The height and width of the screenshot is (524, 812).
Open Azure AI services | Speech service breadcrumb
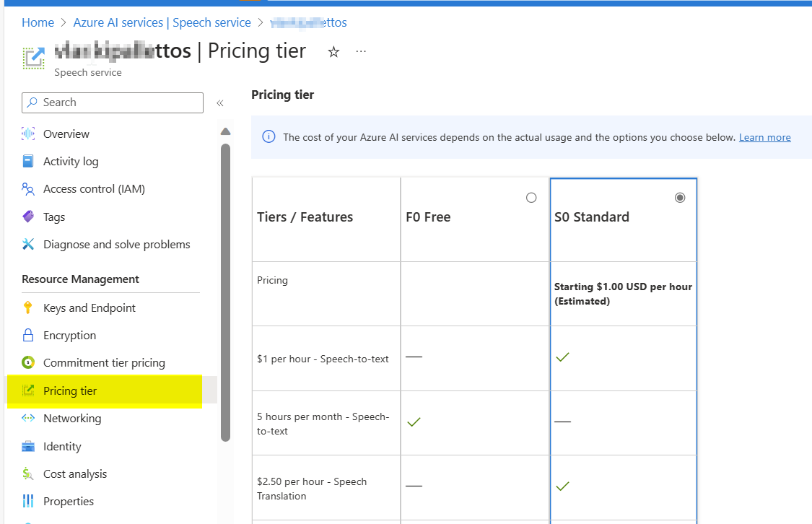[162, 22]
